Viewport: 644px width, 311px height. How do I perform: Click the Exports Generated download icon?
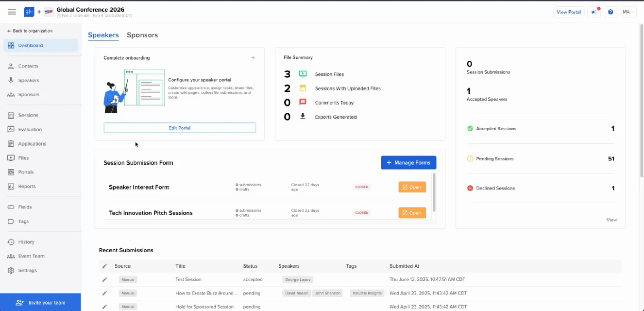303,117
